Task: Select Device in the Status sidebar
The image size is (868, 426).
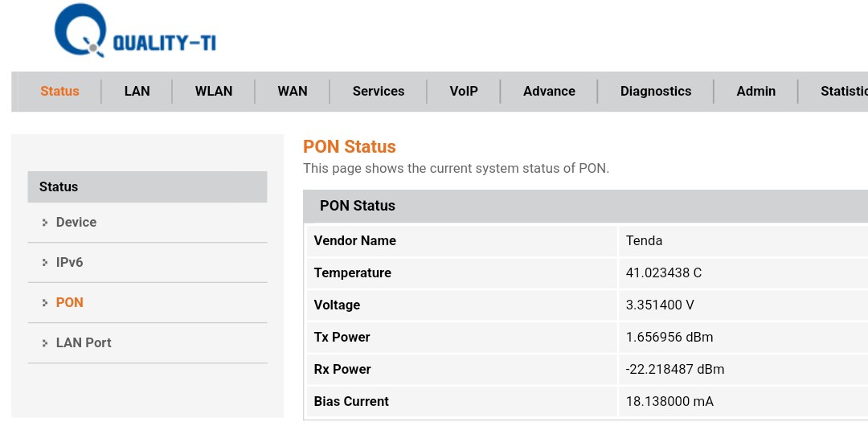Action: (x=76, y=223)
